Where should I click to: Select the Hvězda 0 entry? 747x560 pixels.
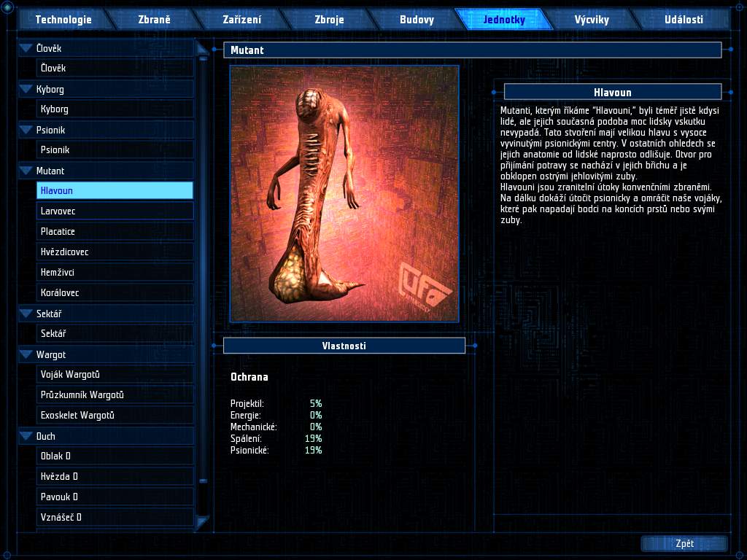point(115,476)
